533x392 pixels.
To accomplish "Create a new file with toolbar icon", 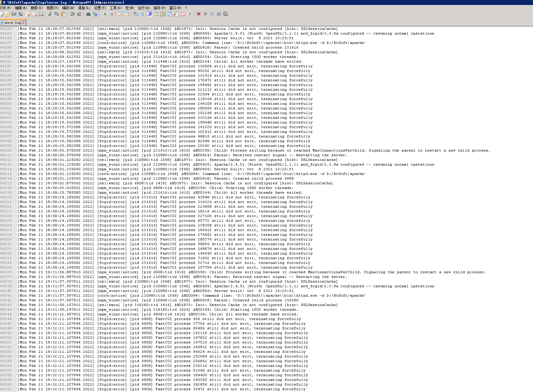I will 1,14.
